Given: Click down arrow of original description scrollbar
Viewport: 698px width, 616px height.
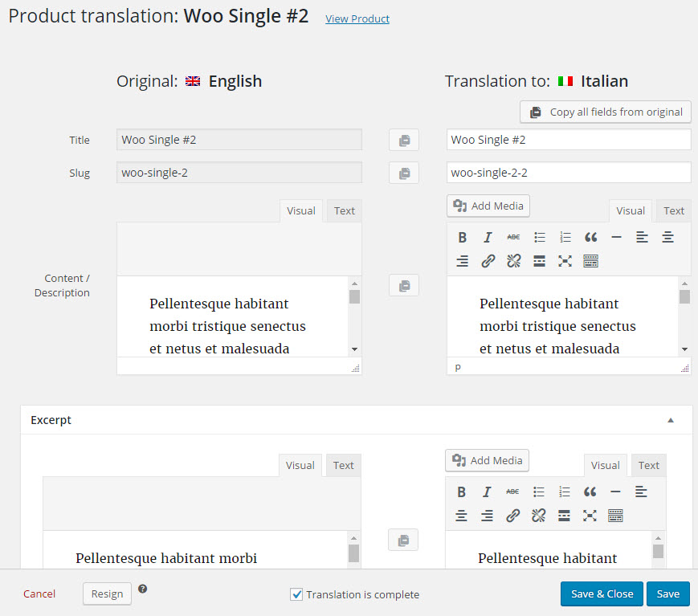Looking at the screenshot, I should click(354, 349).
